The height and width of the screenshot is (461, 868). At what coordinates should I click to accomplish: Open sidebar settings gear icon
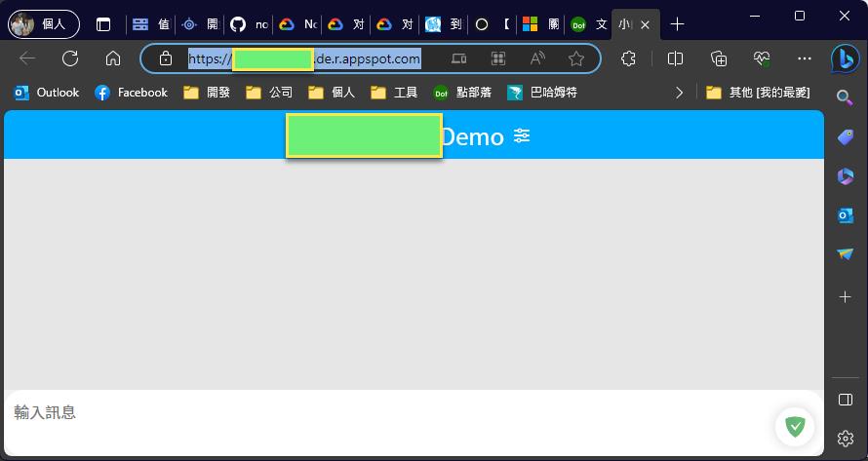[846, 439]
